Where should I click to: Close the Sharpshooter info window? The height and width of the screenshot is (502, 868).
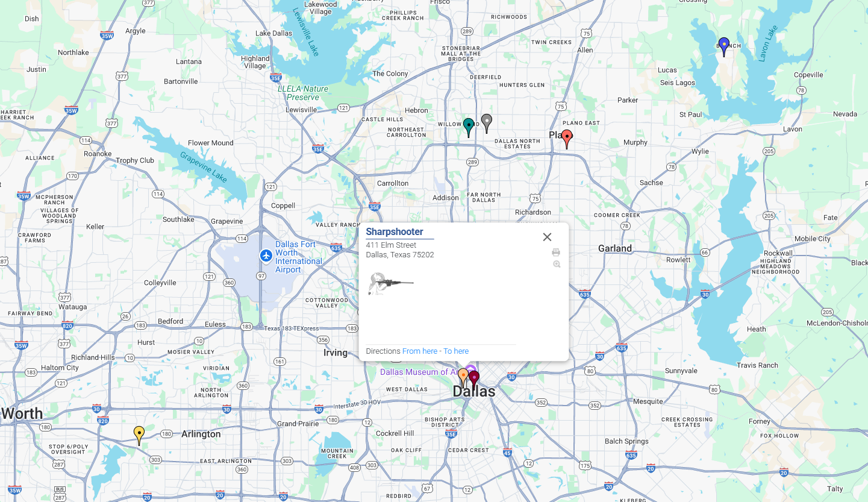(547, 237)
